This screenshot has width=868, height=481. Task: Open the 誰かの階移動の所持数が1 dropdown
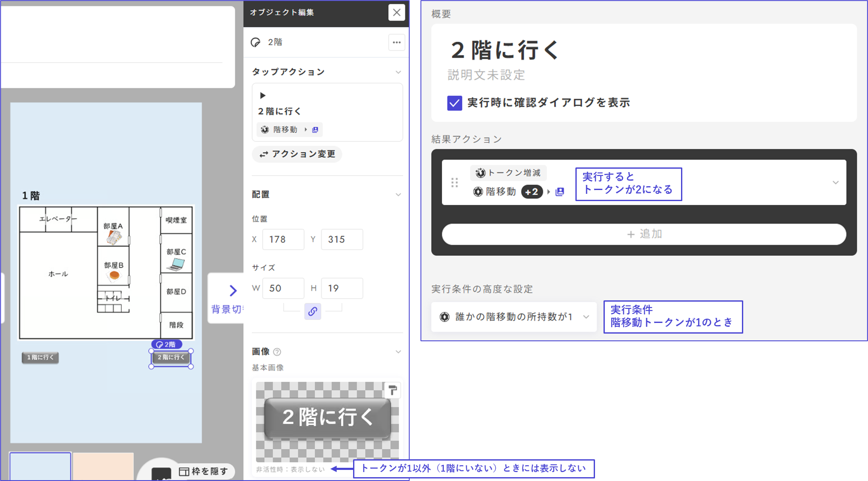click(x=514, y=317)
